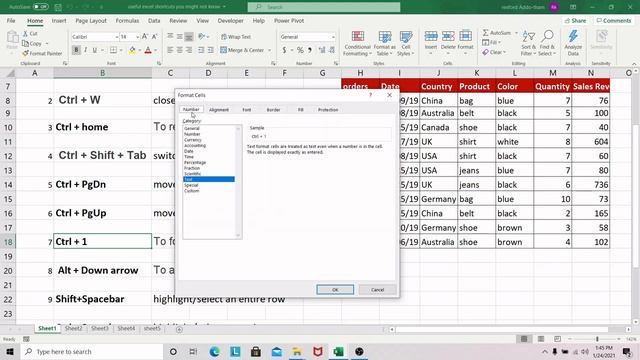640x360 pixels.
Task: Open Borders button in Font group
Action: coord(113,50)
